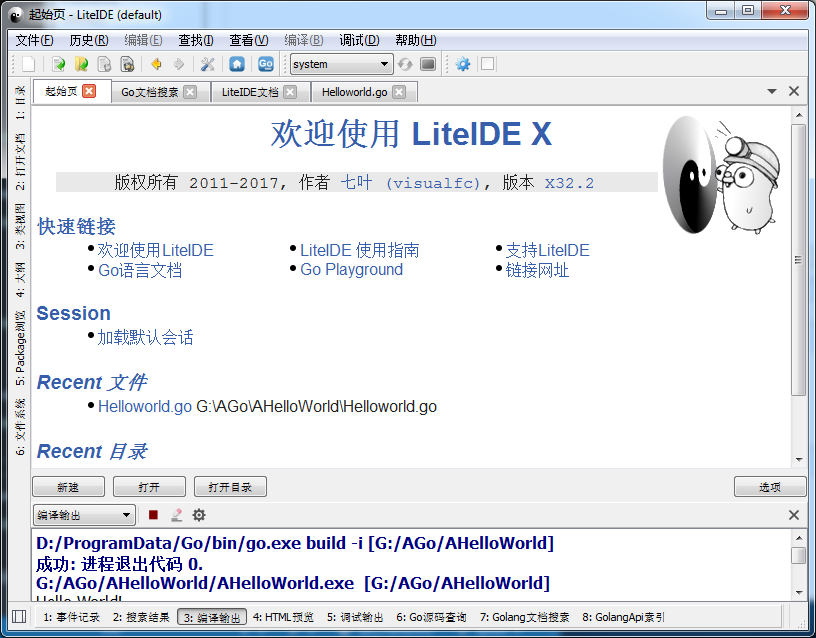Show the 5: 调试输出 bottom panel
This screenshot has height=638, width=816.
pyautogui.click(x=355, y=617)
